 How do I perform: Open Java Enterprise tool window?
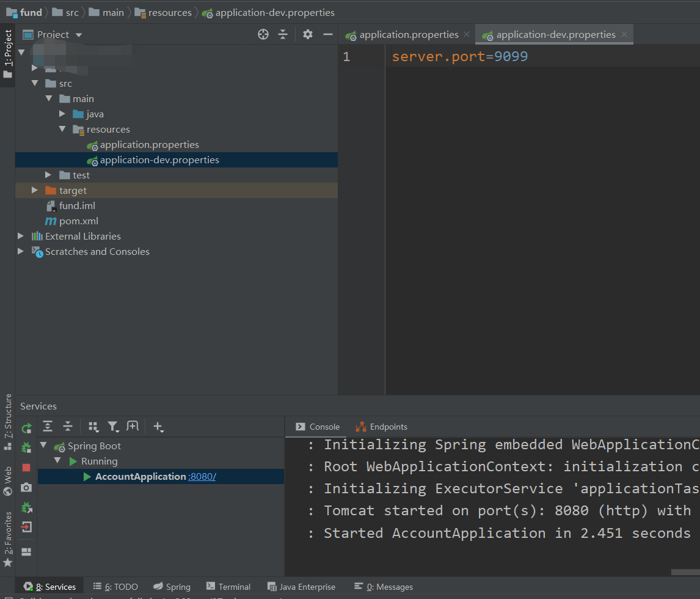pos(301,587)
